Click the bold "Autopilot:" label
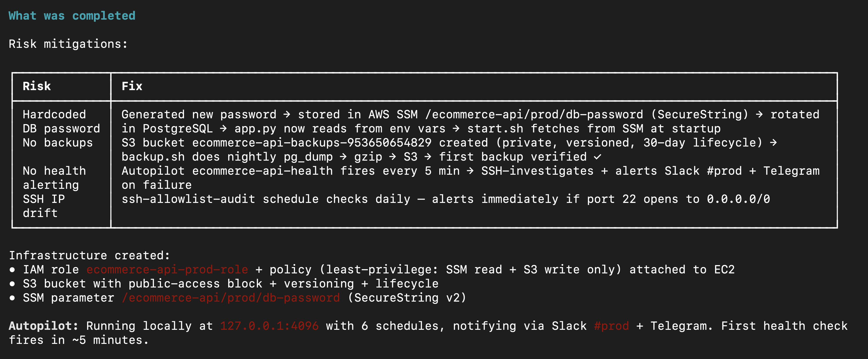 (43, 326)
